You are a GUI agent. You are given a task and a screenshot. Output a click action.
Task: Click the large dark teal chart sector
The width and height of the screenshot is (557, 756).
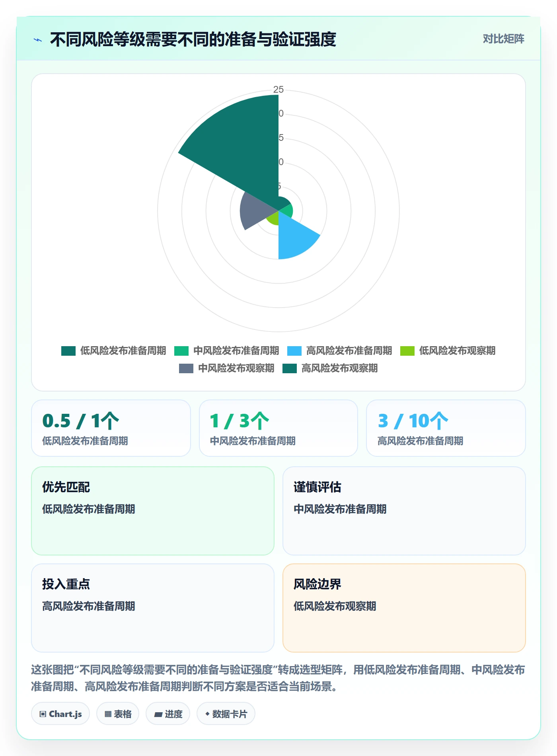click(243, 147)
